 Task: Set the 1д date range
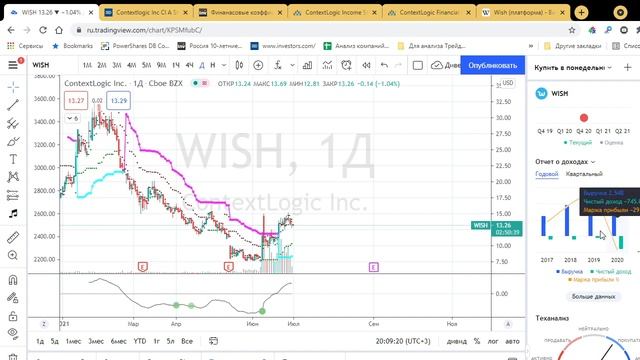click(40, 341)
